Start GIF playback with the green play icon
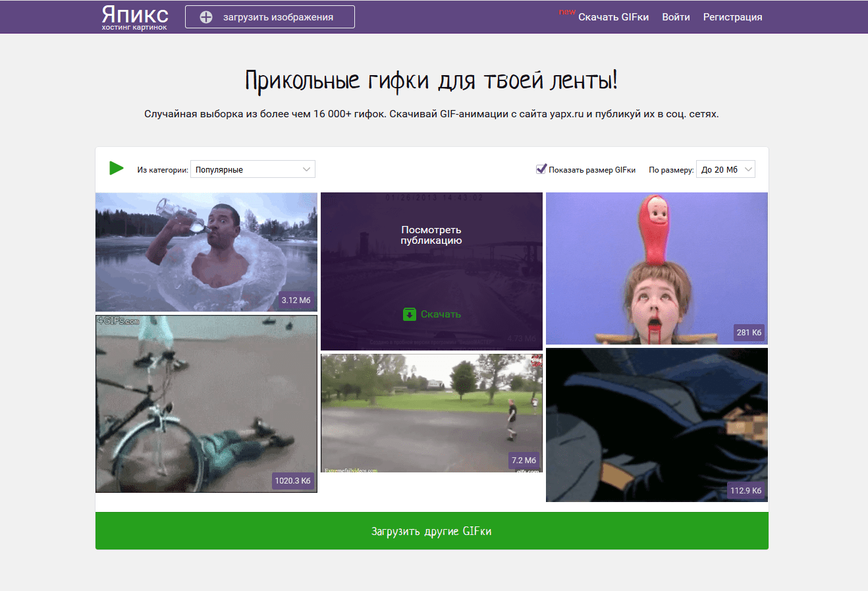The height and width of the screenshot is (591, 868). tap(117, 169)
